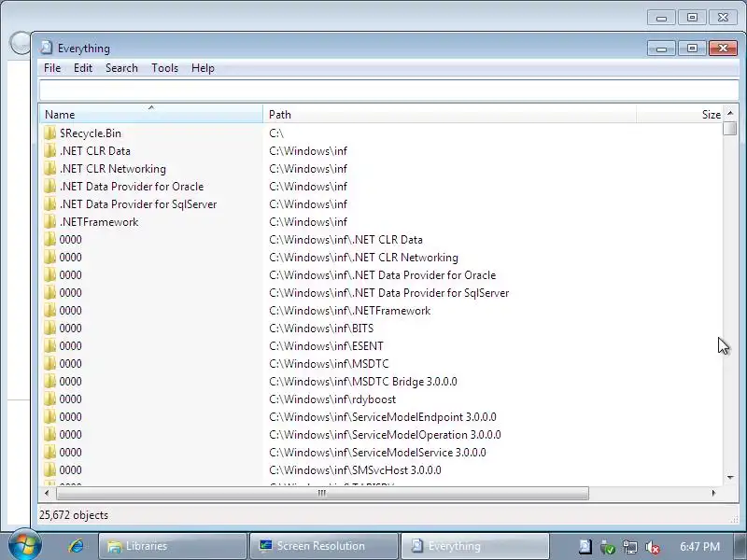Select 0000 entry in inf\.NET CLR Data path

coord(71,240)
